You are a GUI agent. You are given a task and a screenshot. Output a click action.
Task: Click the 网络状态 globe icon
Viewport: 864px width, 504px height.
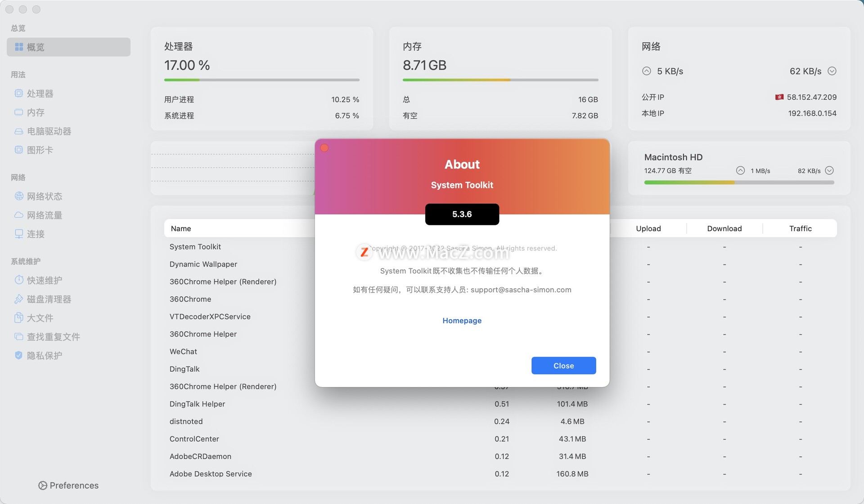(18, 196)
